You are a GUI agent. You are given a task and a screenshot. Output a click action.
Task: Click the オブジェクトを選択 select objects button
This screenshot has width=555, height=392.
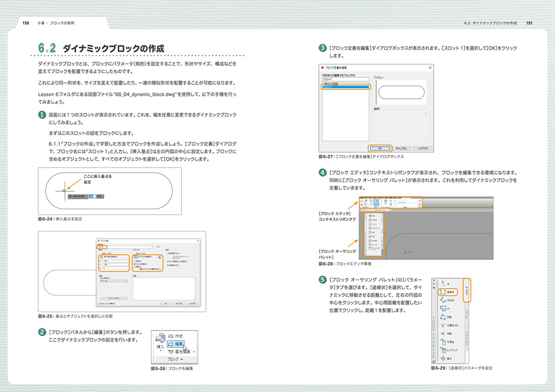(x=136, y=257)
